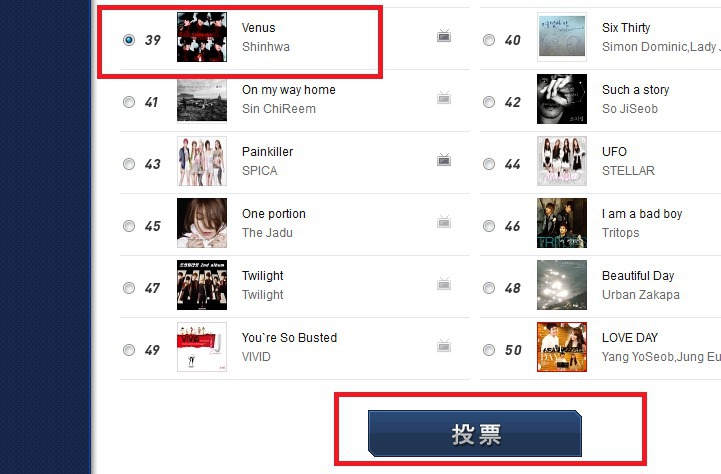Open the TV video icon for Venus
Viewport: 721px width, 474px height.
coord(444,36)
